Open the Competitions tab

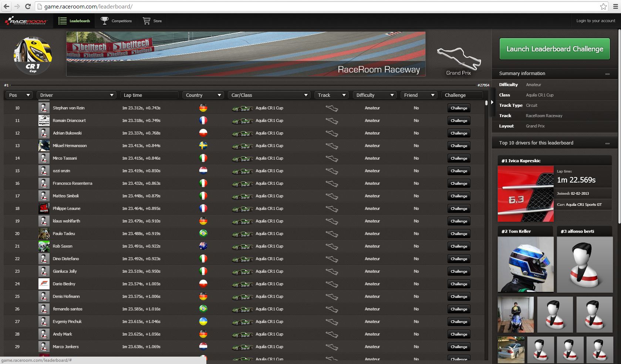tap(116, 21)
